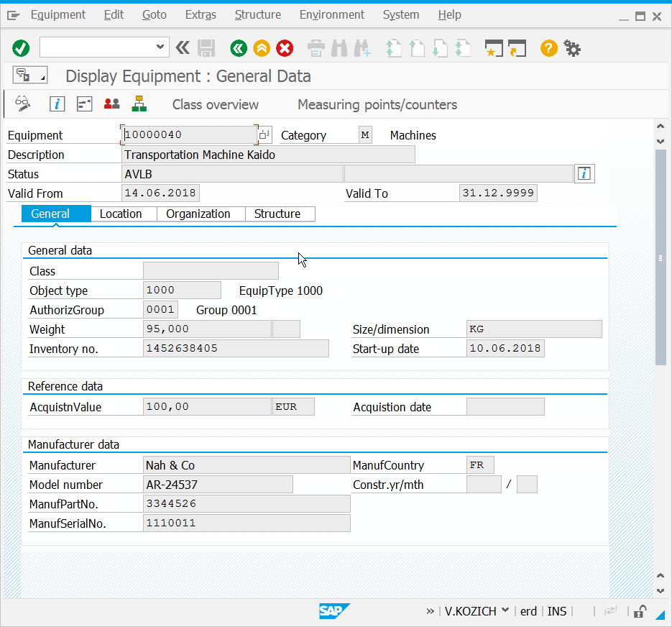Open the Extras menu
Viewport: 672px width, 627px height.
201,14
